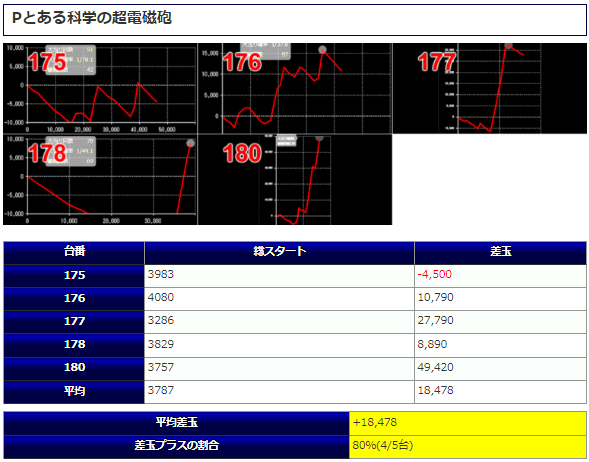Select row header 180 in table
The height and width of the screenshot is (462, 589).
click(74, 368)
